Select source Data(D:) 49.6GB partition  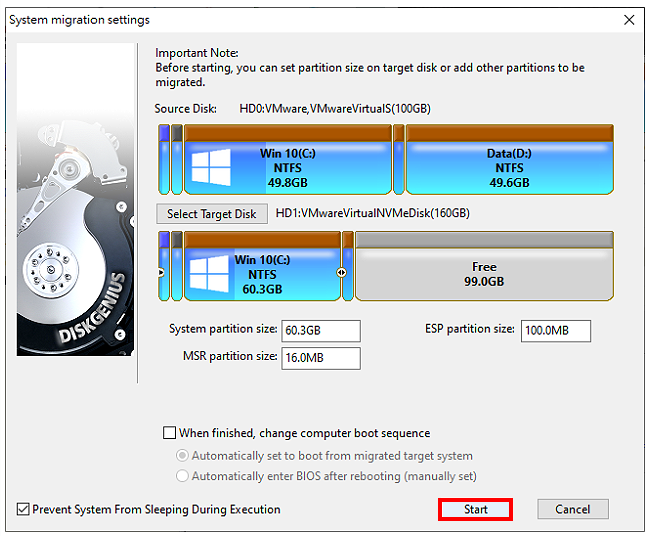510,159
